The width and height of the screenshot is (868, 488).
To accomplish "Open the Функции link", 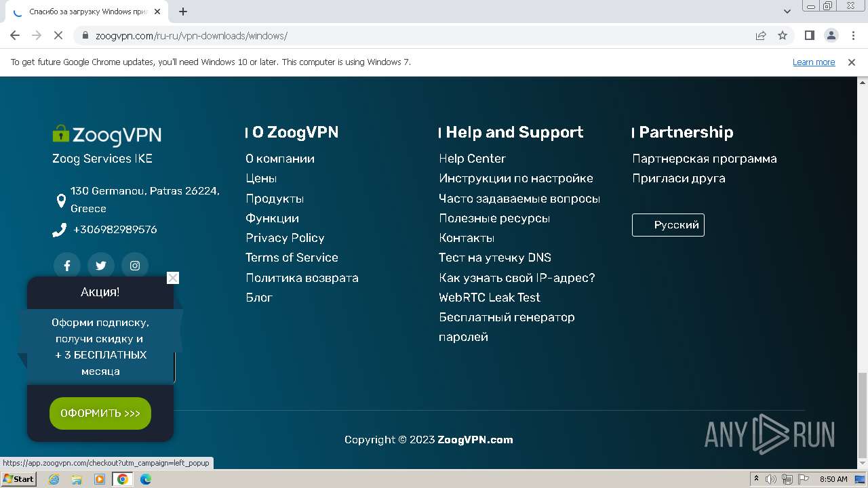I will [x=272, y=218].
